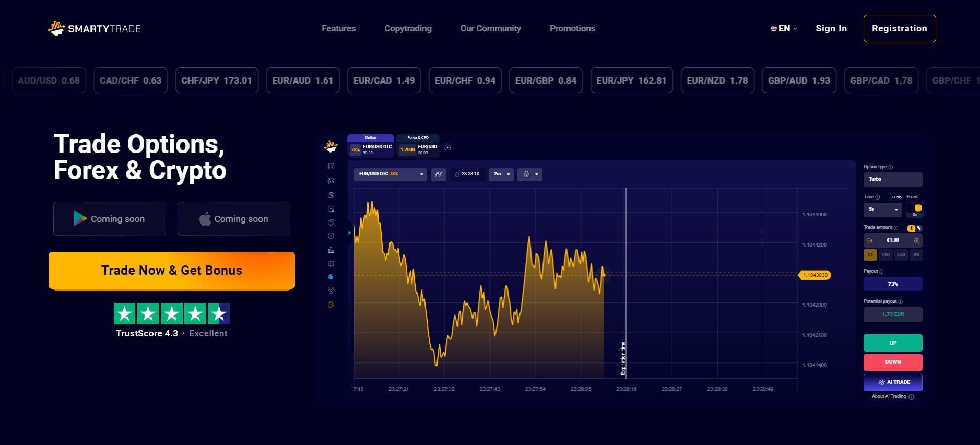Open the chart indicators icon button

(x=439, y=174)
